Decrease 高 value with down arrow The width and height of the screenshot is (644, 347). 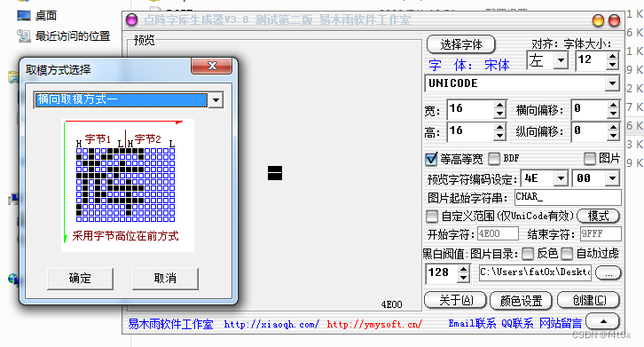coord(499,136)
